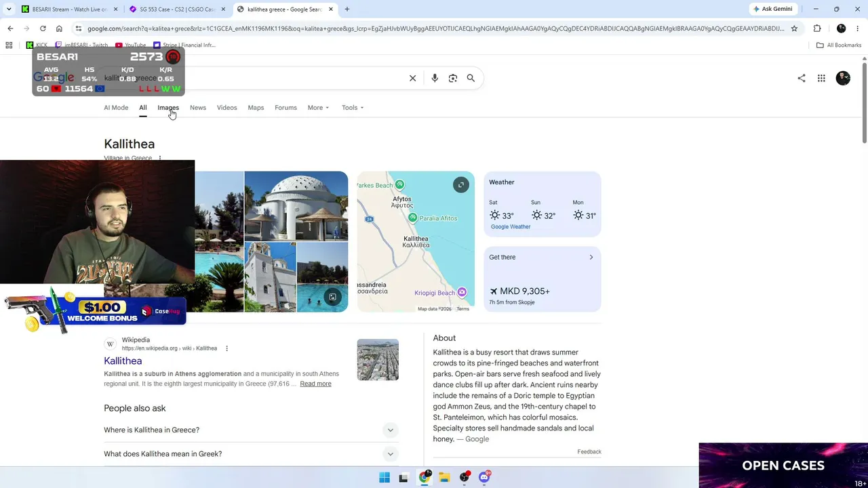Viewport: 868px width, 488px height.
Task: Open the Windows Start menu
Action: pos(384,477)
